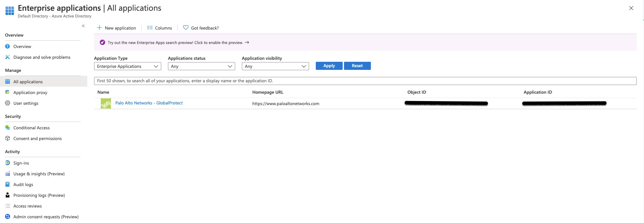This screenshot has width=644, height=223.
Task: Open Application proxy in the sidebar
Action: tap(30, 92)
